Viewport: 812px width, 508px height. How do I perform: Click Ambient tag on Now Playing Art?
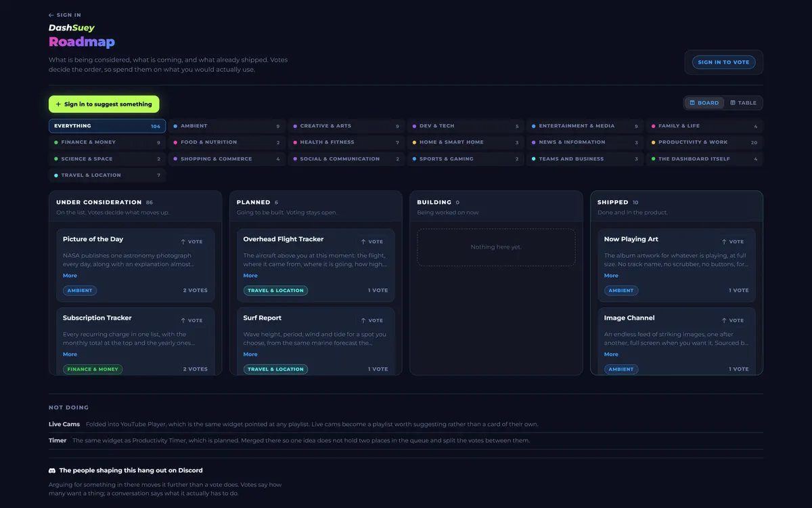click(621, 291)
